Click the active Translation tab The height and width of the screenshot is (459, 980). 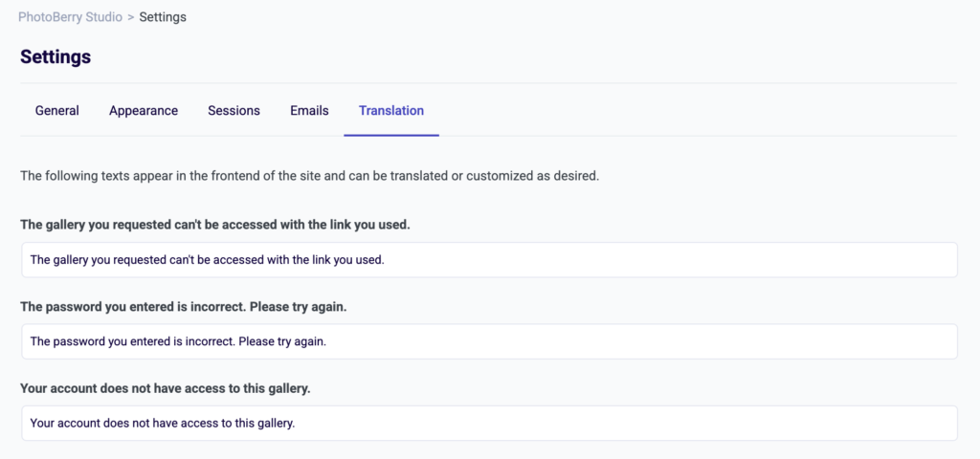pyautogui.click(x=390, y=111)
